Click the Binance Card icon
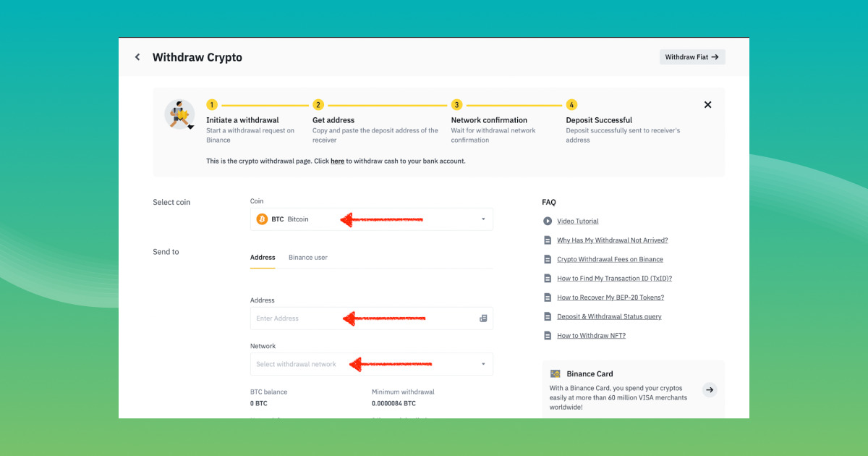The image size is (868, 456). tap(555, 374)
